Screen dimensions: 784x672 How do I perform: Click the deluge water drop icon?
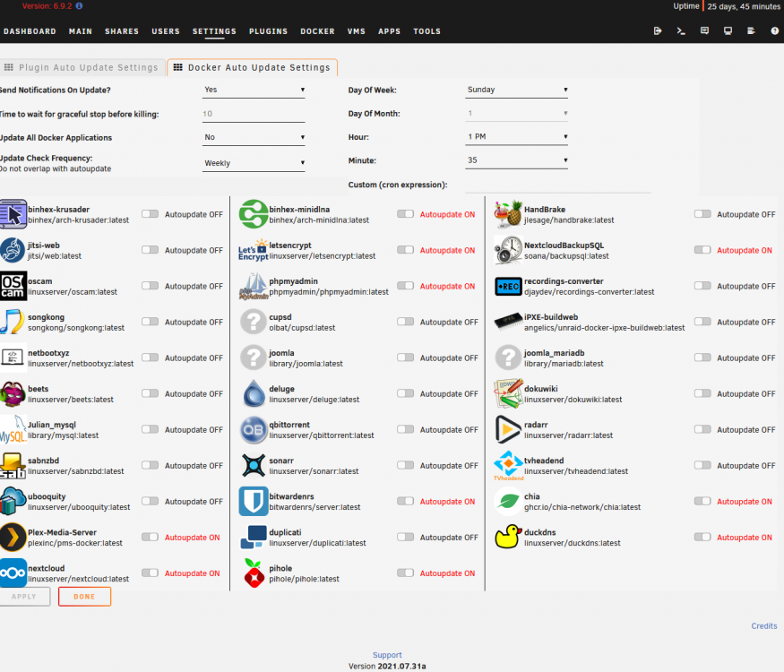point(254,393)
